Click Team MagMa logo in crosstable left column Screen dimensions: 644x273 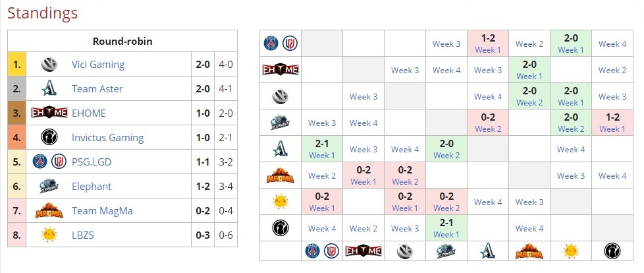pyautogui.click(x=281, y=176)
